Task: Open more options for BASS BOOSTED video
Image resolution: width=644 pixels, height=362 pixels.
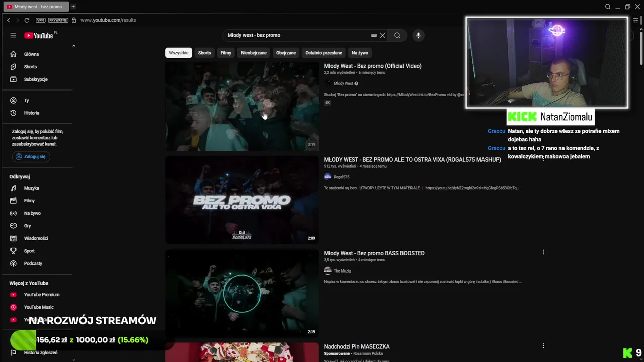Action: 543,252
